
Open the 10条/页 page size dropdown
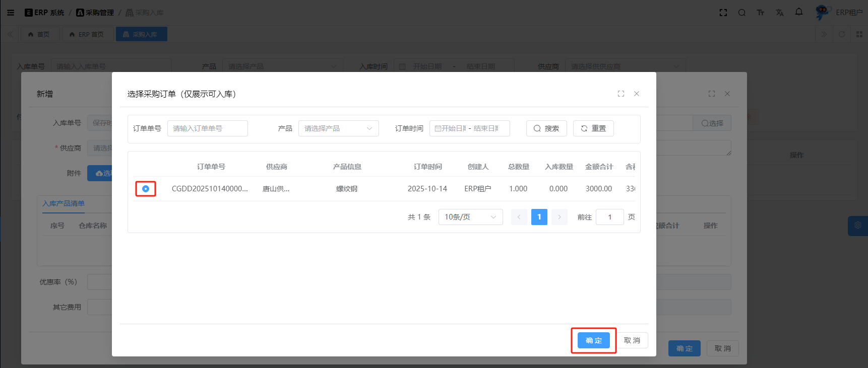[470, 217]
